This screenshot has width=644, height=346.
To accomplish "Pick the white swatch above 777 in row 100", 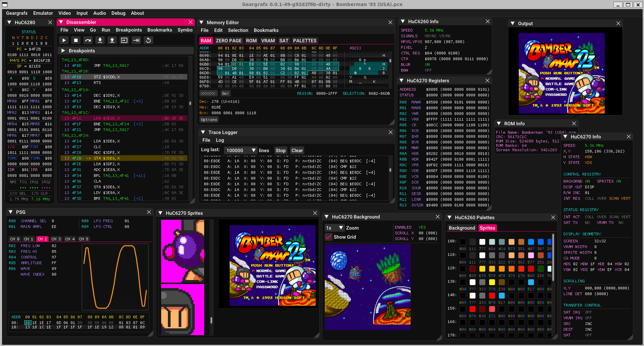I will pos(482,242).
